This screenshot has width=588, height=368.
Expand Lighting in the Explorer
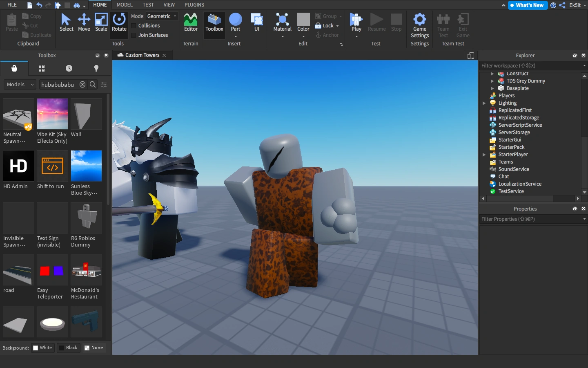[x=484, y=103]
